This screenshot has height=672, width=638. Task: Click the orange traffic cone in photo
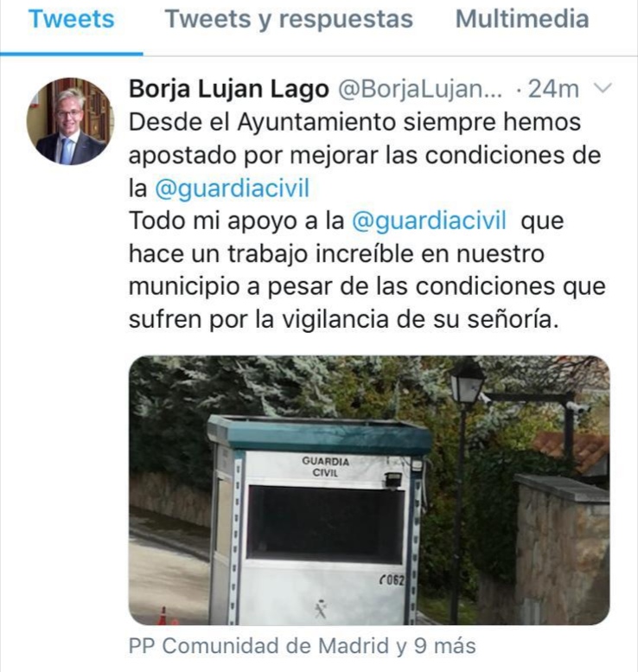(162, 616)
